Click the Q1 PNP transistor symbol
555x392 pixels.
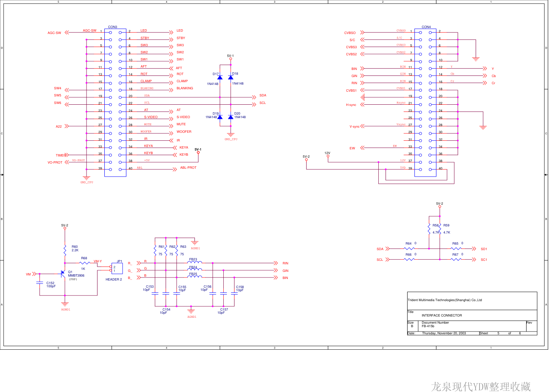click(62, 273)
